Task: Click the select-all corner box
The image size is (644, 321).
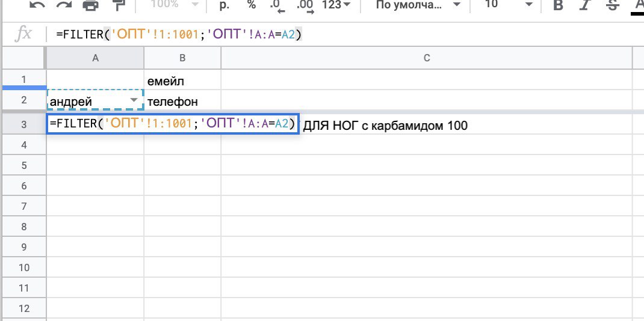Action: pyautogui.click(x=24, y=58)
